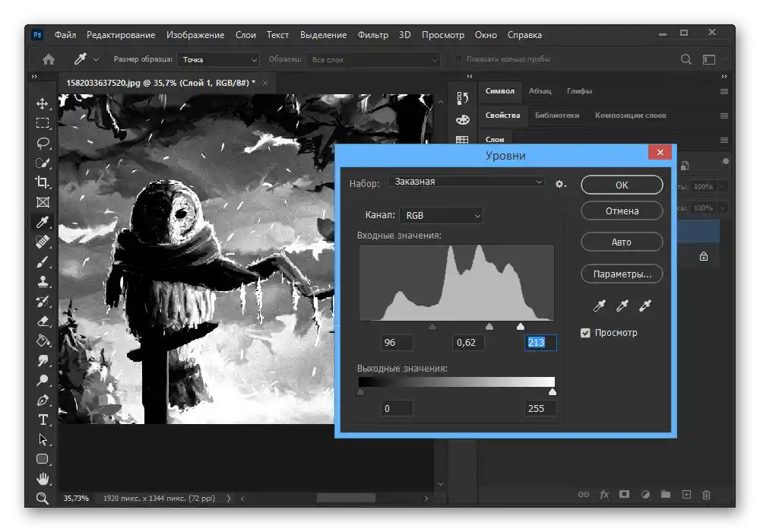The width and height of the screenshot is (760, 532).
Task: Select the History Brush tool
Action: point(43,302)
